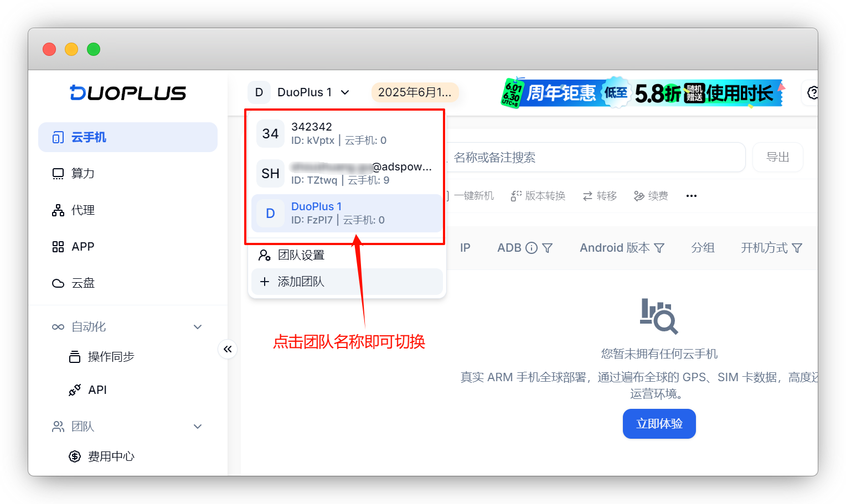Click the 费用中心 dollar icon
The height and width of the screenshot is (504, 846).
tap(75, 456)
